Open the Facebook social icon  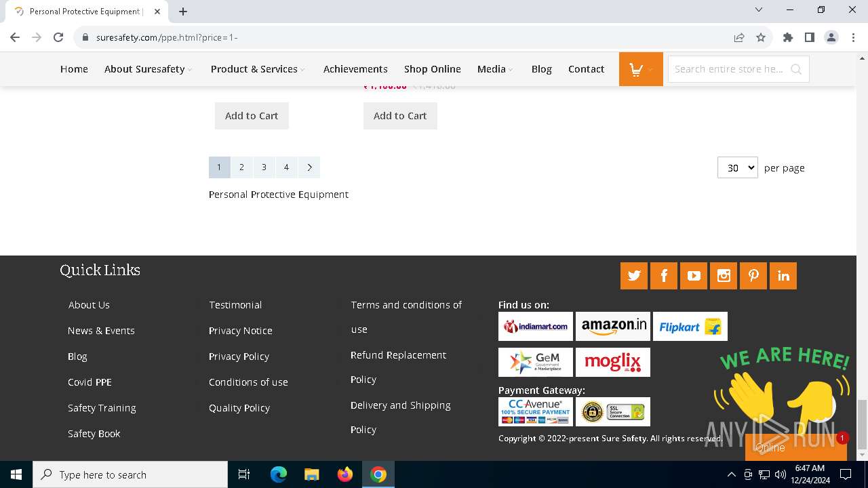coord(664,276)
